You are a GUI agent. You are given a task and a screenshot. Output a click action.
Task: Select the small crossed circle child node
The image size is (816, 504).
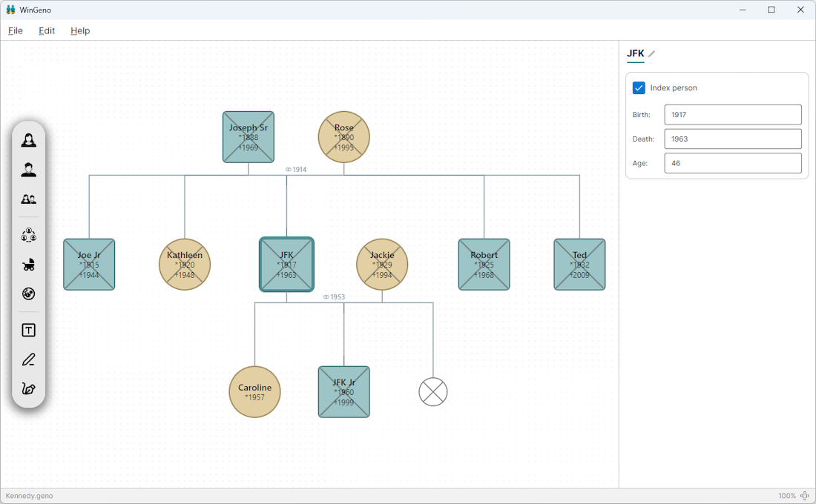pyautogui.click(x=433, y=392)
